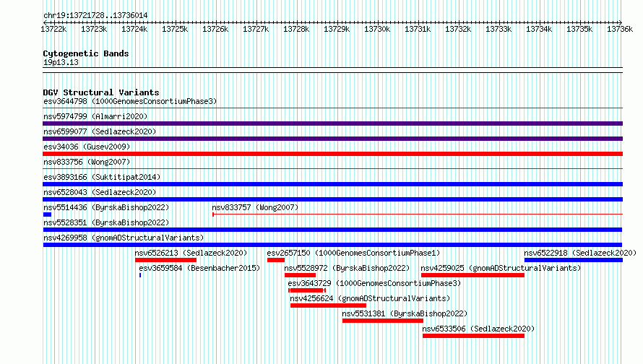Click the esv3644798 (1000GenomesConsortiumPhase3) variant label
The image size is (643, 364).
130,101
